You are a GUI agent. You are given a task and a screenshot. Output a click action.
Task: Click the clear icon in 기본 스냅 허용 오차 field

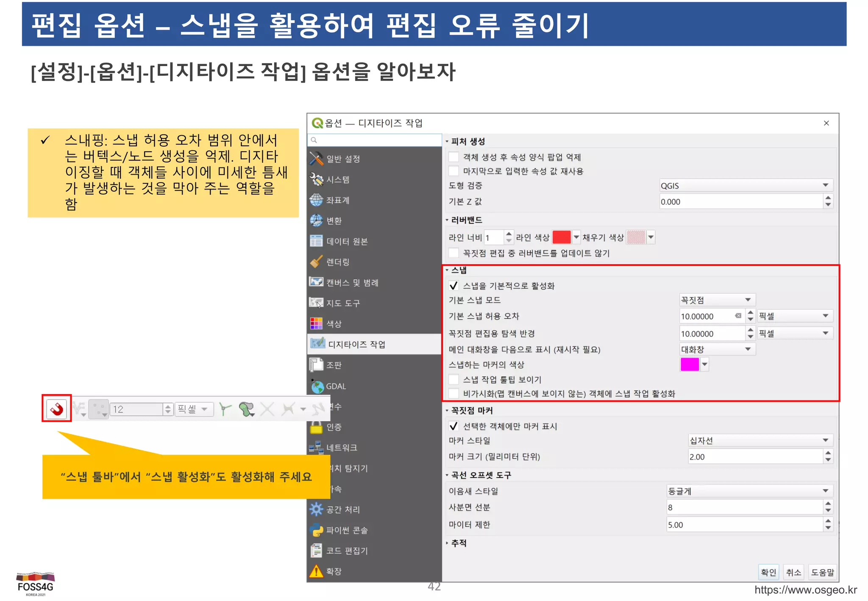[x=738, y=316]
